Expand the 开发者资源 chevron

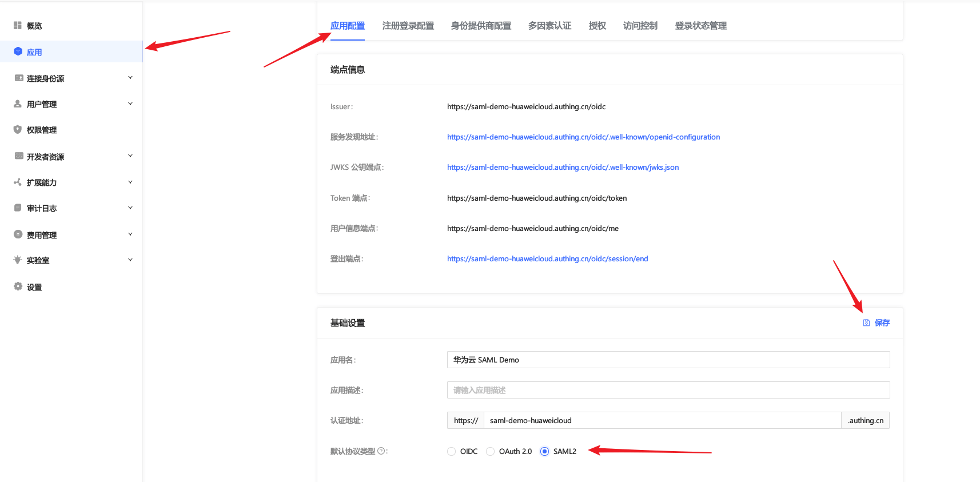(130, 156)
